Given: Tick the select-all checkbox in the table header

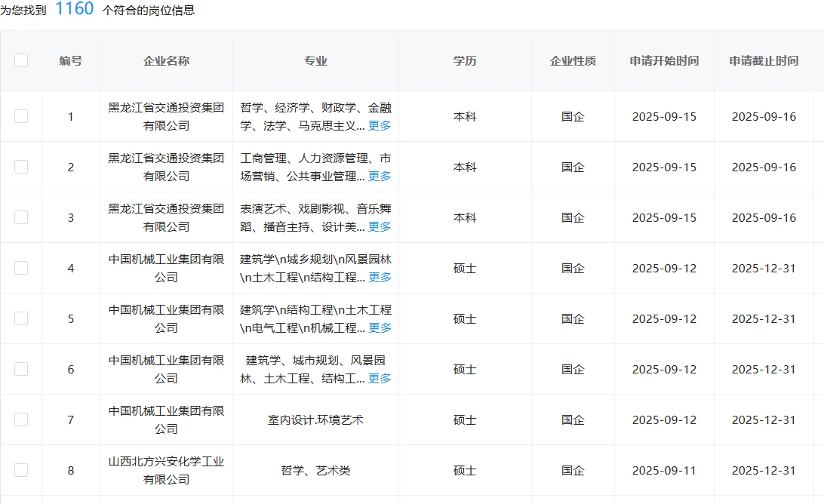Looking at the screenshot, I should coord(21,60).
